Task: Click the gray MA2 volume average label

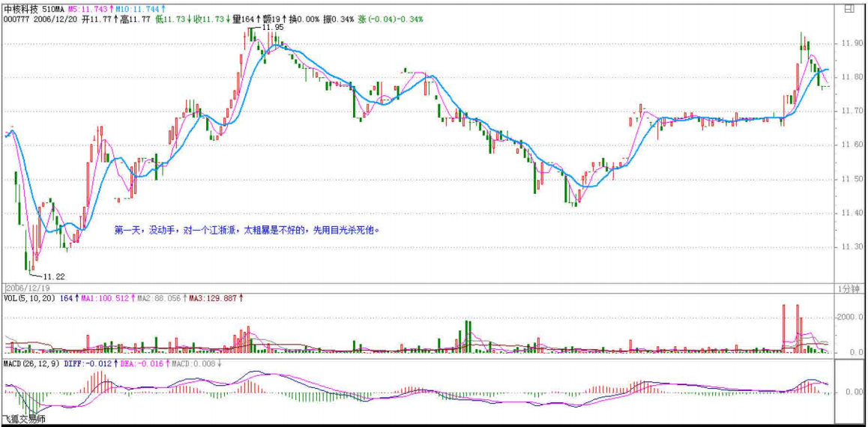Action: [160, 298]
